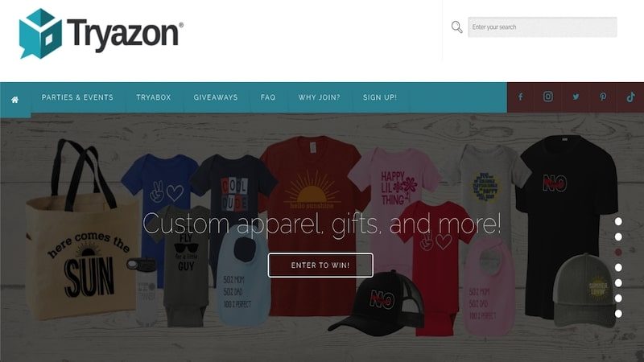This screenshot has height=362, width=644.
Task: Select the second slide indicator dot
Action: pos(618,237)
